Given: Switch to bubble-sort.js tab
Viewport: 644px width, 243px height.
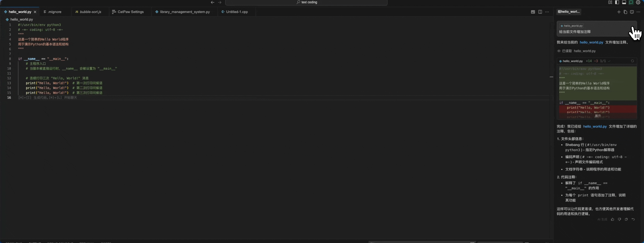Looking at the screenshot, I should 90,12.
